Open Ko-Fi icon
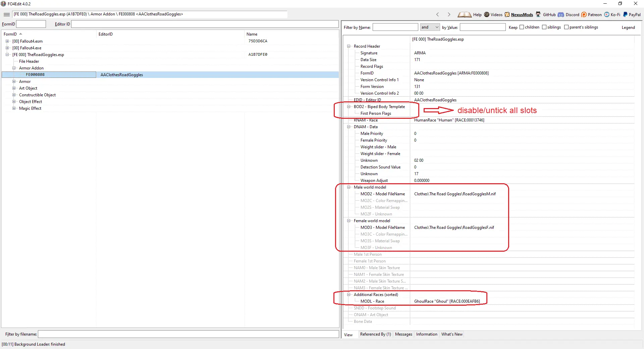Screen dimensions: 644x349 point(607,14)
